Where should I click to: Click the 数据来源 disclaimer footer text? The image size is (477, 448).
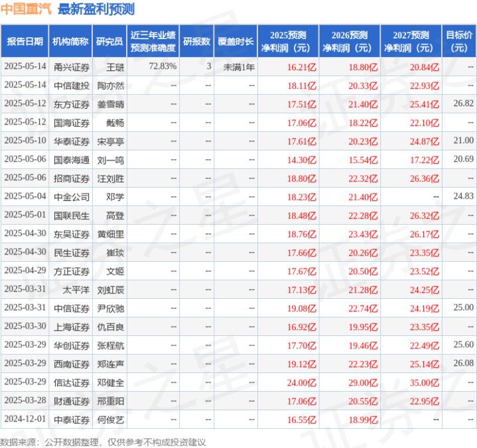tap(103, 442)
